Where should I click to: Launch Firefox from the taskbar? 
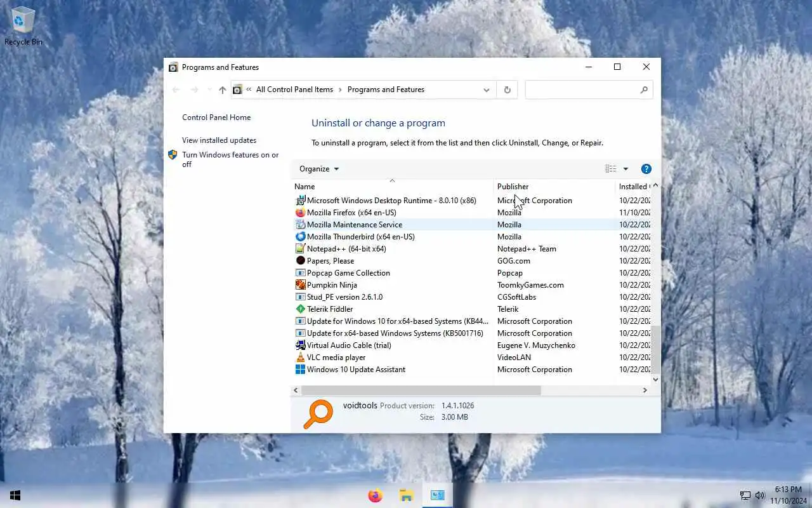click(376, 495)
